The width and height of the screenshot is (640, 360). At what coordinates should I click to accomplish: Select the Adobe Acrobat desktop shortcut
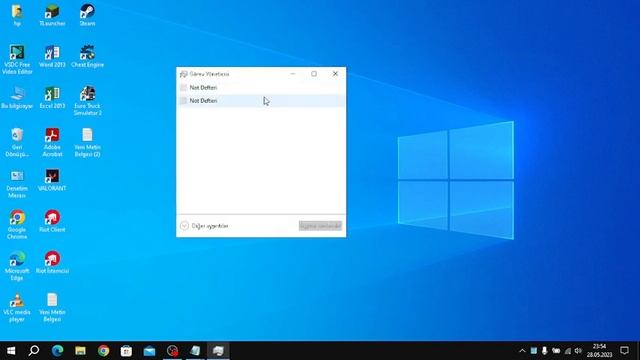(x=52, y=142)
